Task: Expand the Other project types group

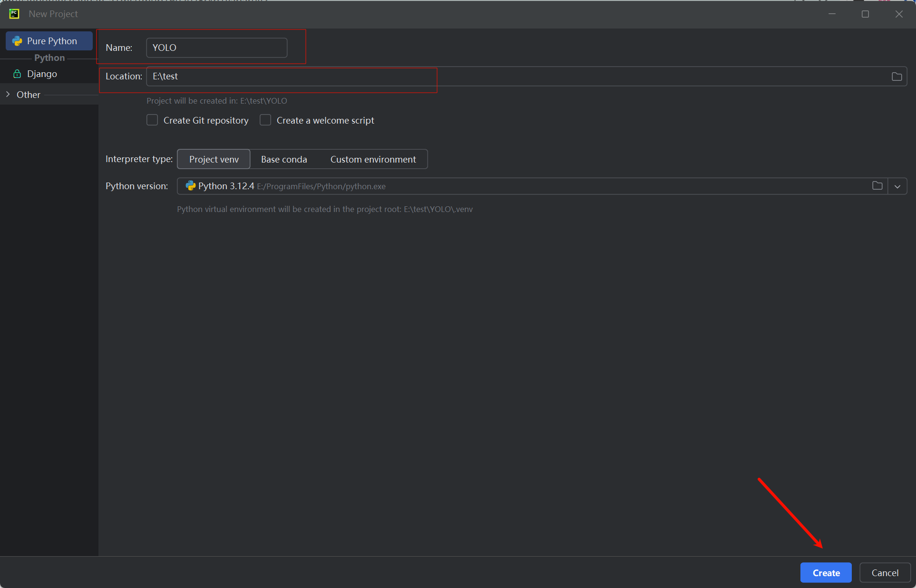Action: (x=8, y=95)
